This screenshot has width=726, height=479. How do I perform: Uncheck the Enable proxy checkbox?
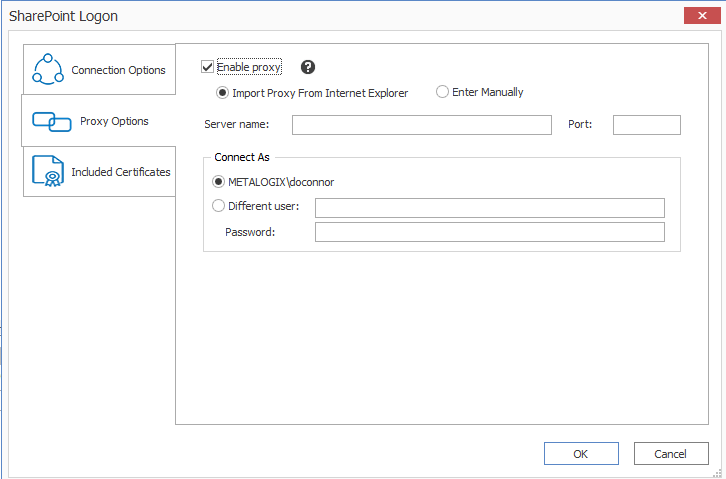click(208, 67)
